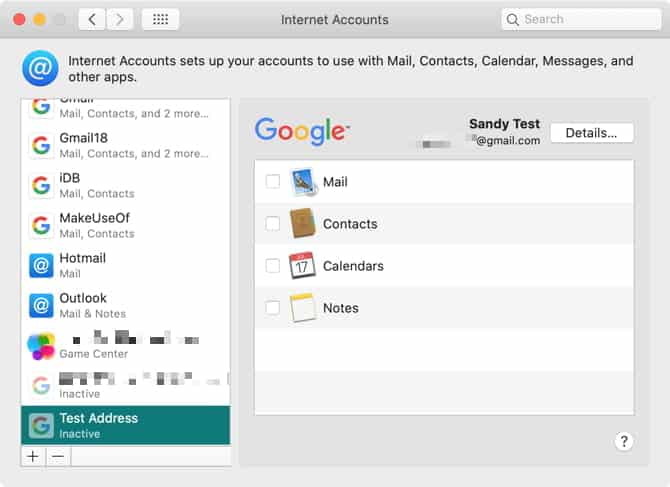Click the Notes service label
Screen dimensions: 670x487
pyautogui.click(x=341, y=308)
